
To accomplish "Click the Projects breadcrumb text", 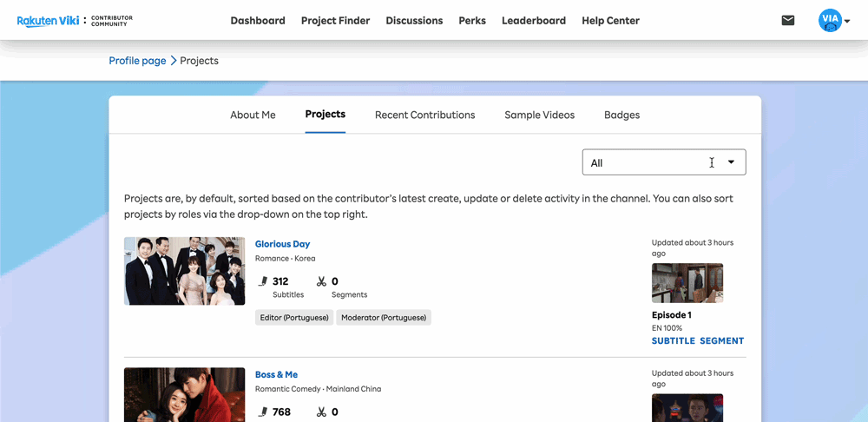I will tap(200, 61).
